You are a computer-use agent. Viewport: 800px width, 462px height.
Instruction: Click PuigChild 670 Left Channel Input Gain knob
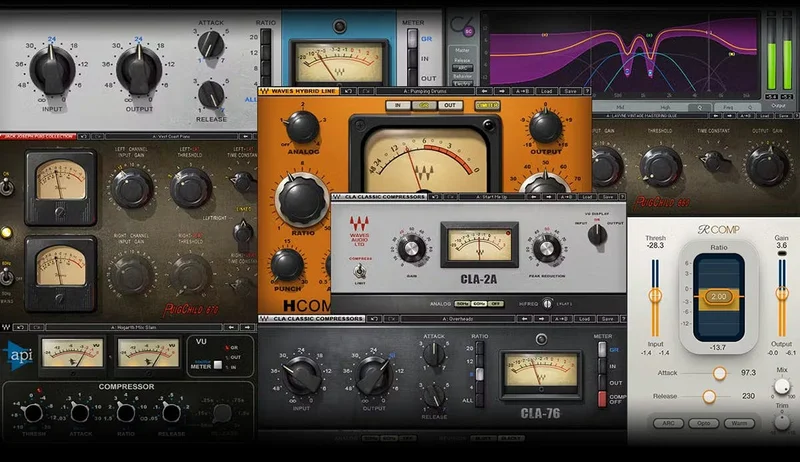coord(132,188)
